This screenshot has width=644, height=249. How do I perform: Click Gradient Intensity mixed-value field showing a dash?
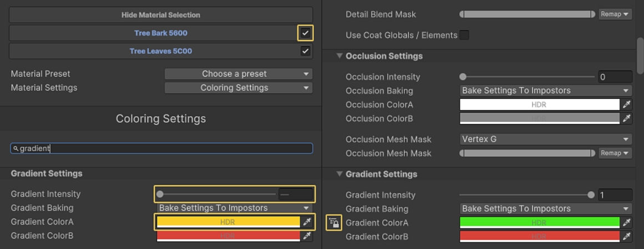pos(296,195)
